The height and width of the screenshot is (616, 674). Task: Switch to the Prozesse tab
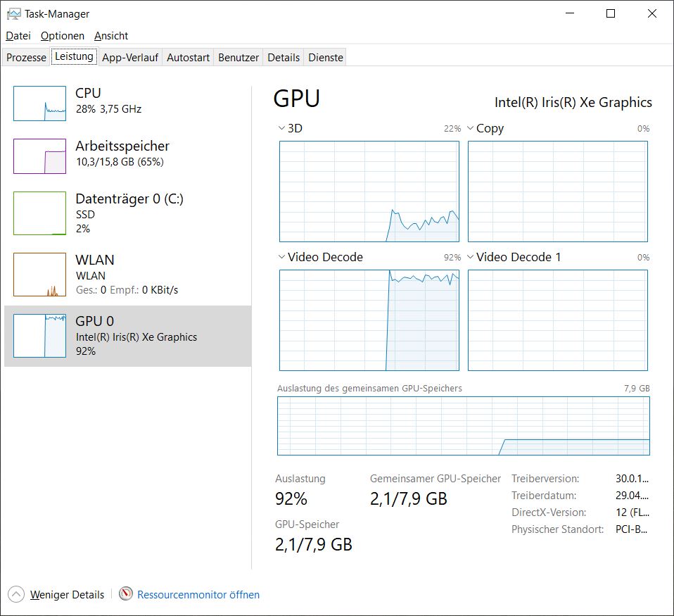[x=26, y=58]
